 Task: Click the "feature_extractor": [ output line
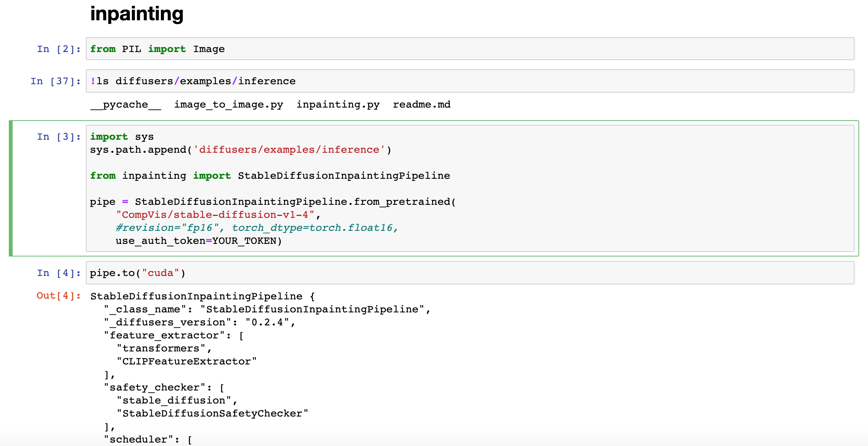point(174,335)
